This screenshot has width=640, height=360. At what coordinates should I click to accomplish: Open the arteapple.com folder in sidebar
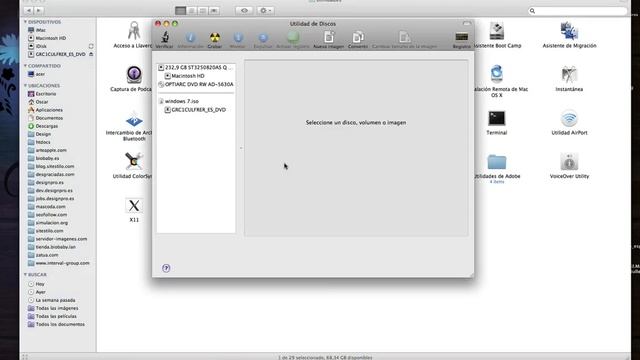click(x=47, y=150)
